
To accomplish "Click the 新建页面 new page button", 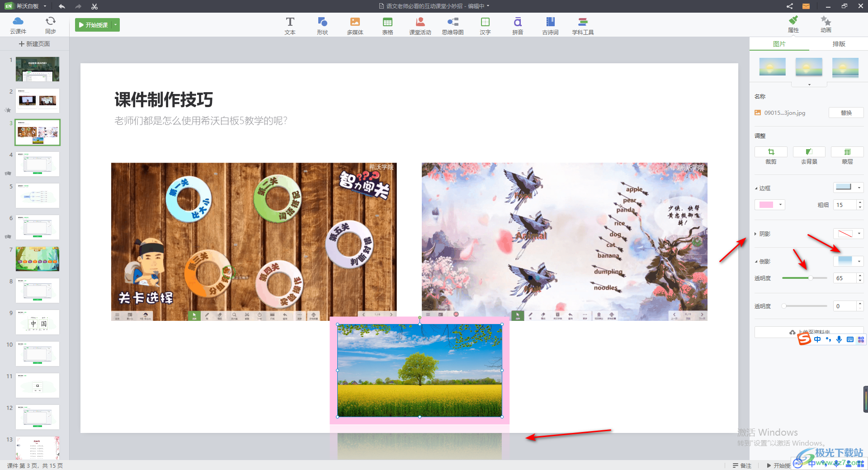I will tap(34, 44).
